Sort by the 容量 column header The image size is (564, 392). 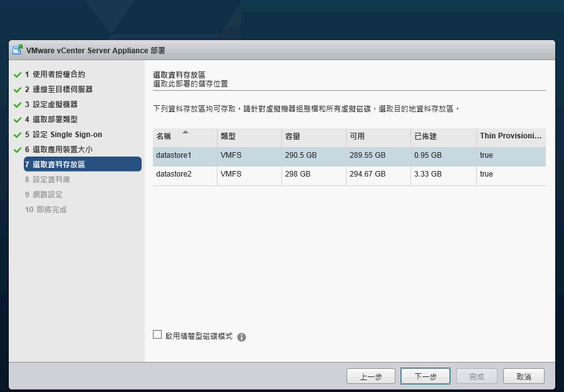pos(314,137)
